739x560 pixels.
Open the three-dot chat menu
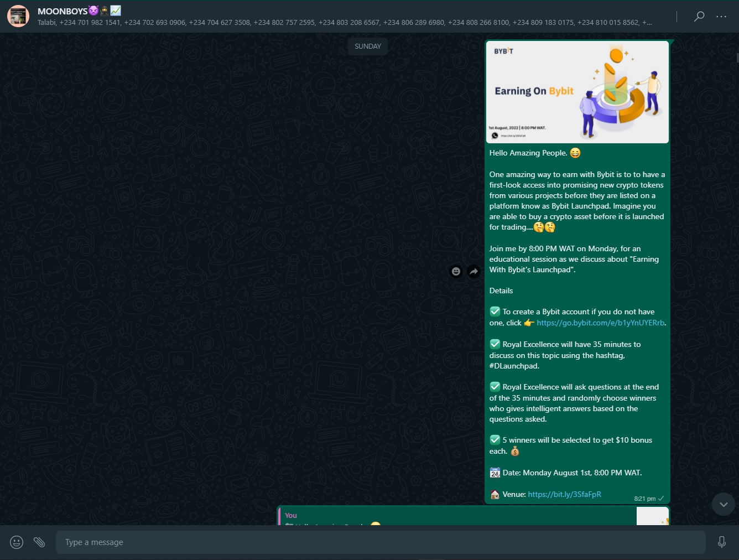[x=721, y=16]
